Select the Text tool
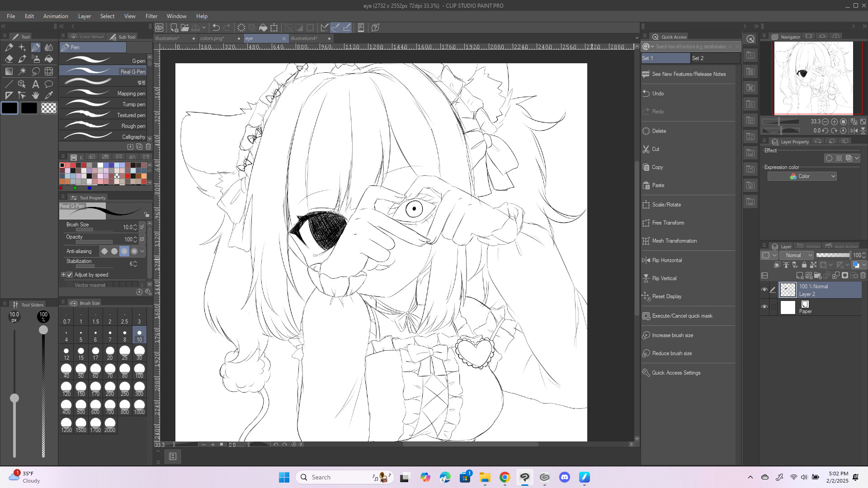The width and height of the screenshot is (868, 488). tap(35, 84)
